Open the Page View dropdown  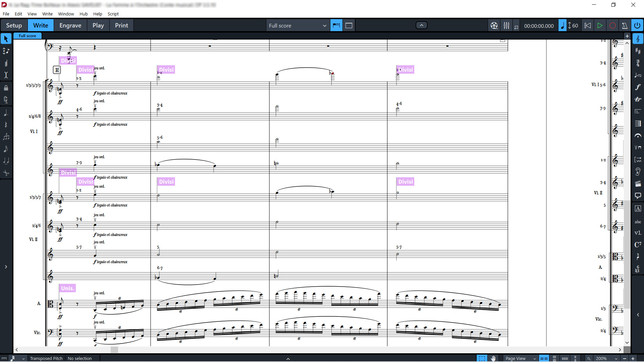[521, 358]
